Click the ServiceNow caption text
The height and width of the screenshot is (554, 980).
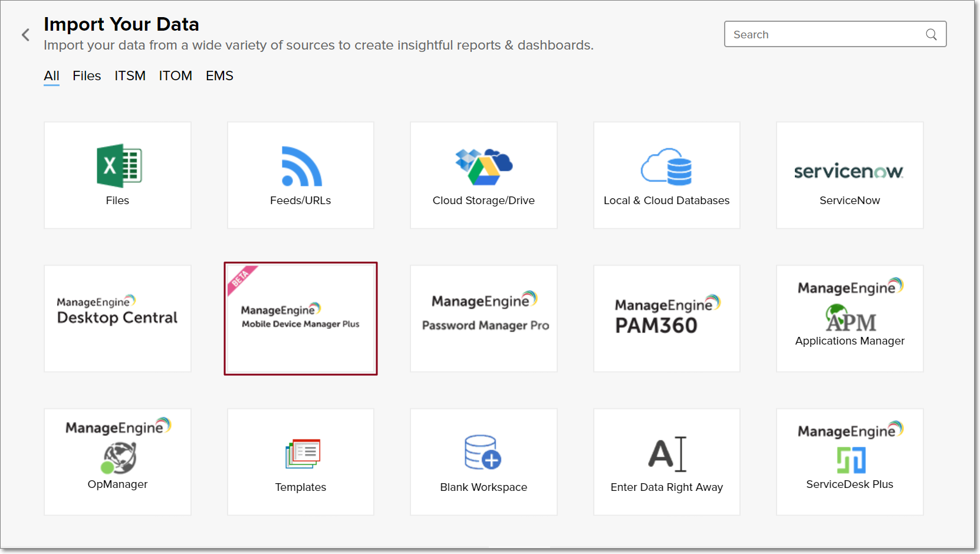click(x=850, y=201)
